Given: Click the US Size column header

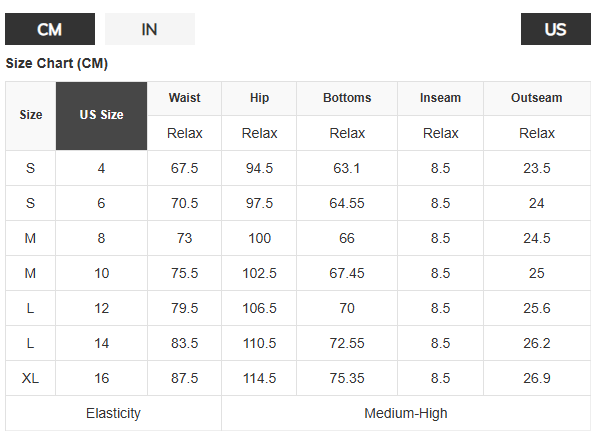Looking at the screenshot, I should point(102,116).
